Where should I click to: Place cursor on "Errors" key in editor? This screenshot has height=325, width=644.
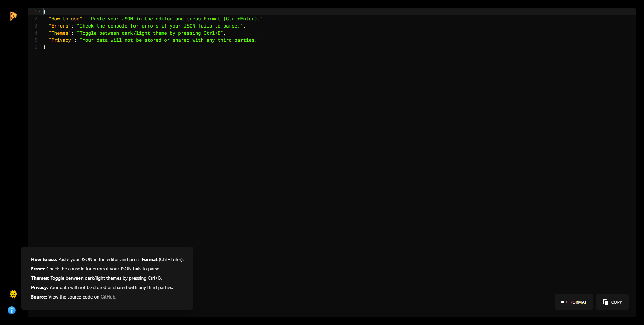point(60,26)
